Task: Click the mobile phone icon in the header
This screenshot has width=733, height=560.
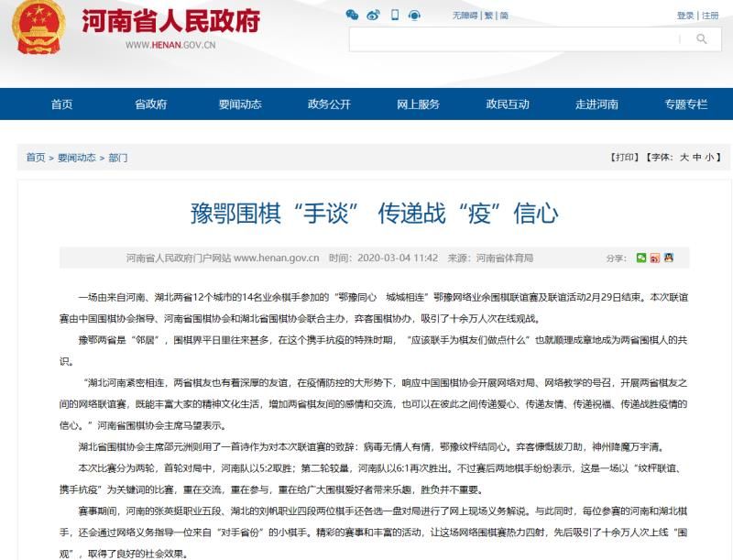Action: coord(395,15)
